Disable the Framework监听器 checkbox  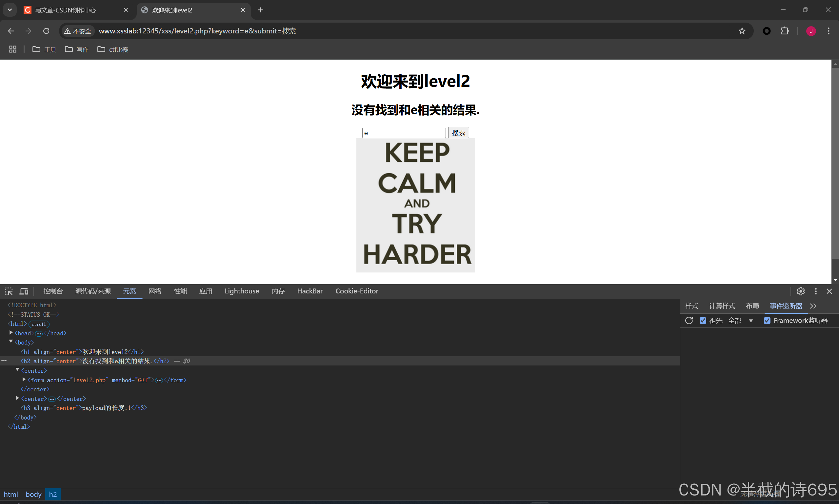click(x=767, y=320)
